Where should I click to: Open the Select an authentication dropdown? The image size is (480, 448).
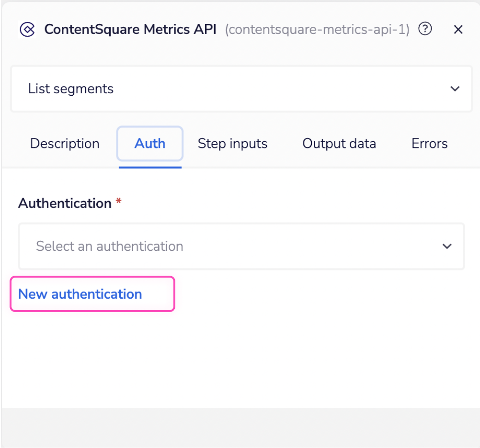point(241,246)
